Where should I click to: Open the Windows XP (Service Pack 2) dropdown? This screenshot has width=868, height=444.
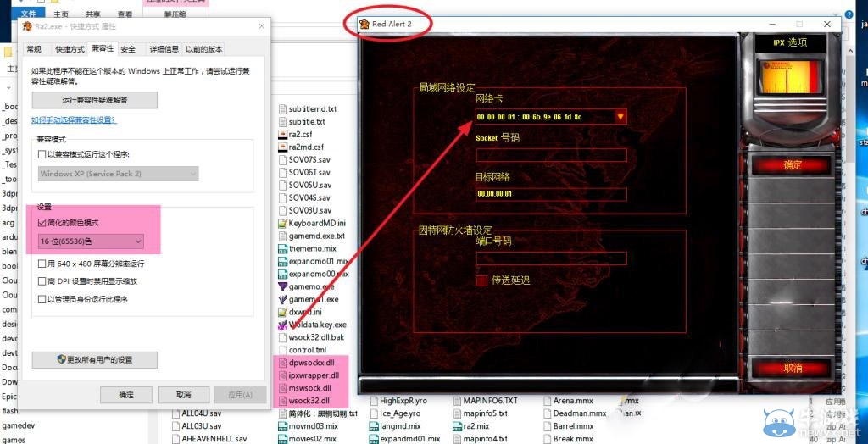(x=118, y=174)
